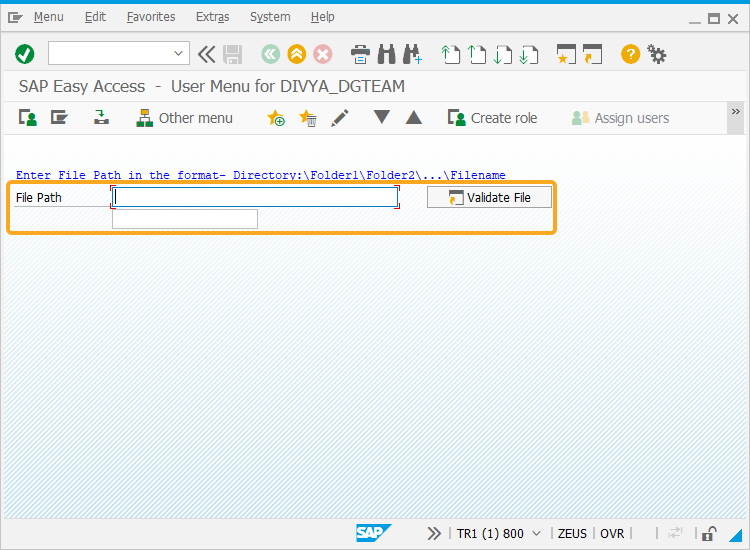This screenshot has height=550, width=750.
Task: Click the SAP Business Workplace icon
Action: (x=101, y=118)
